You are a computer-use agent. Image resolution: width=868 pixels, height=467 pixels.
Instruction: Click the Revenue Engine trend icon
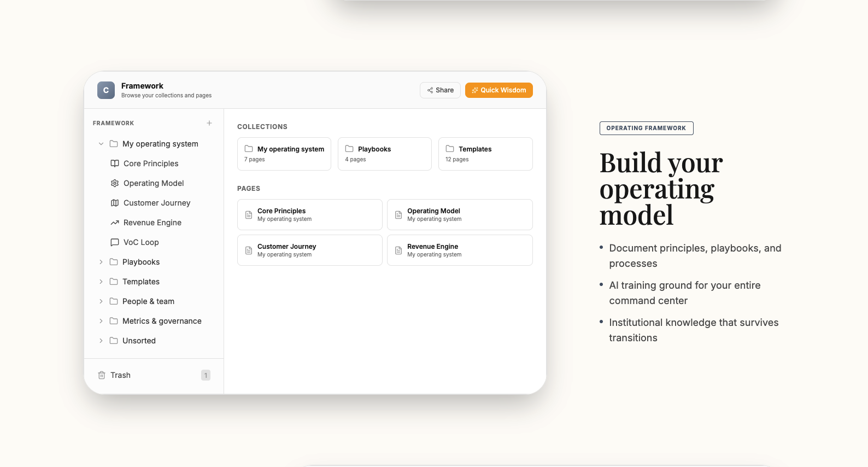point(115,223)
